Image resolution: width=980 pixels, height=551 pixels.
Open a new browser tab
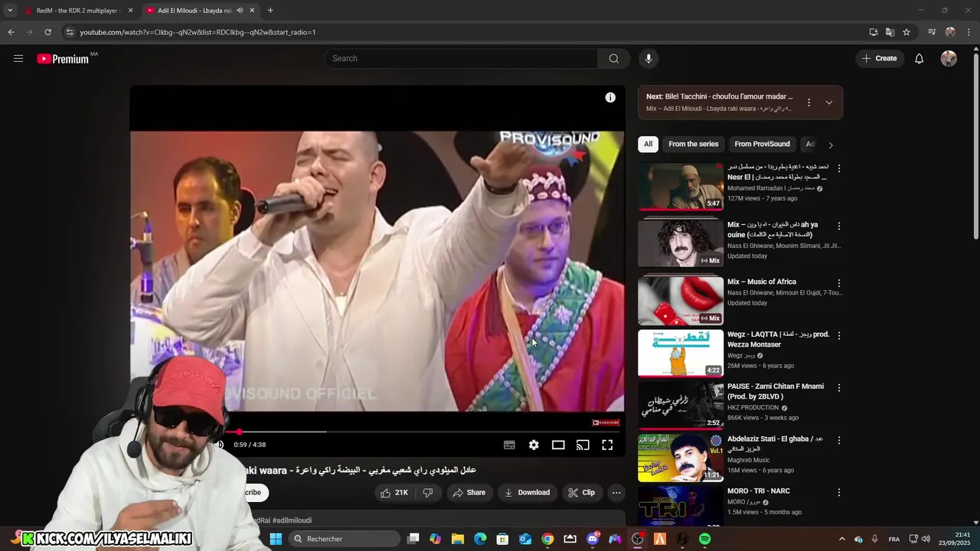(270, 11)
